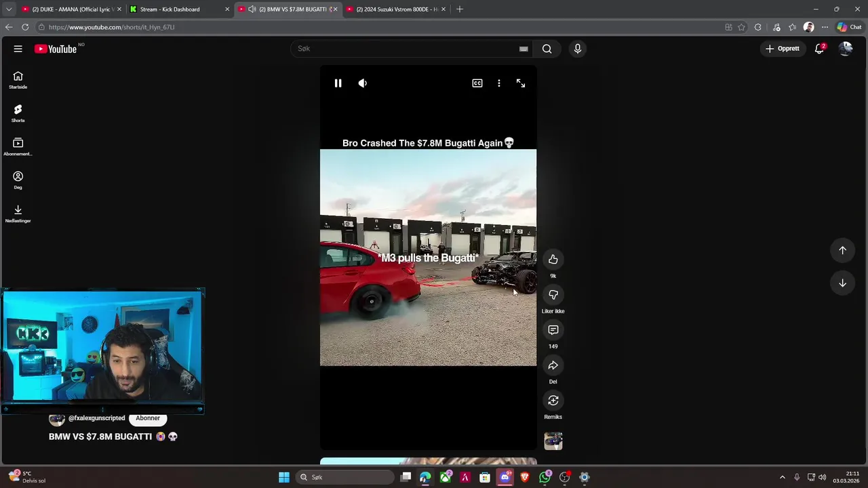Pause the Shorts video
Image resolution: width=868 pixels, height=488 pixels.
click(x=338, y=83)
